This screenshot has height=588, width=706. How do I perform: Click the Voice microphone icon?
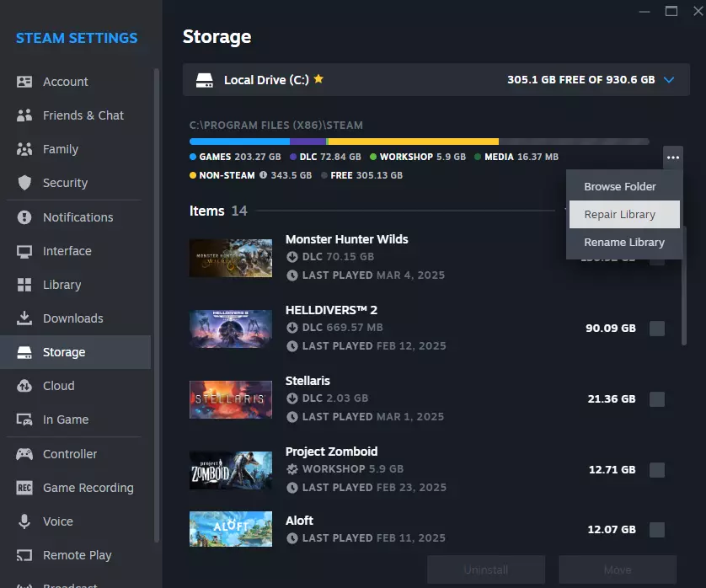[x=24, y=521]
